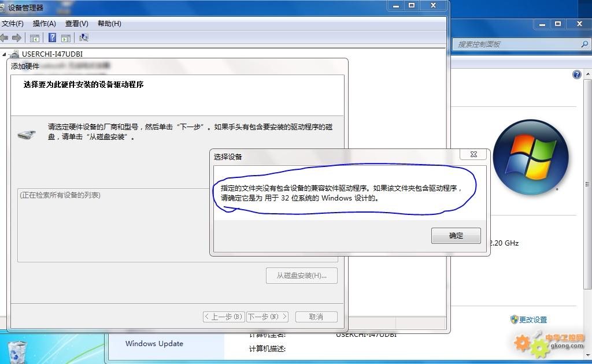Open Help via the blue question mark icon

click(x=53, y=38)
